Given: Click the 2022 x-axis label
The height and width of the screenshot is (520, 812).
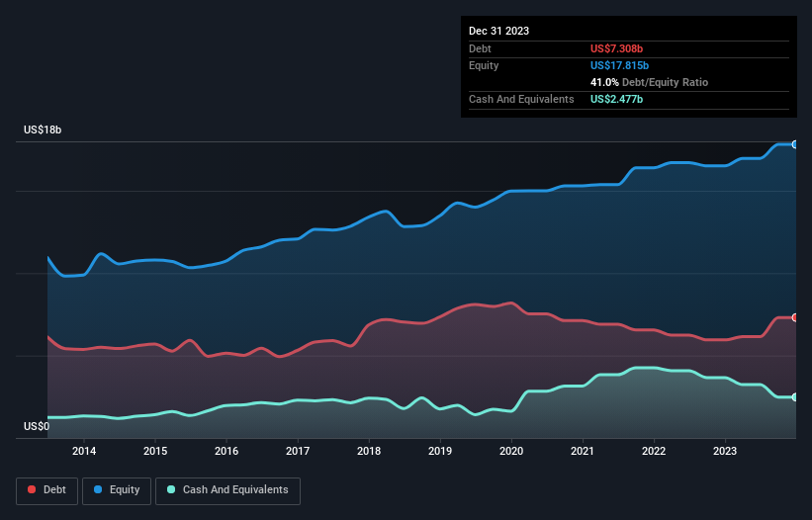Looking at the screenshot, I should pyautogui.click(x=654, y=451).
